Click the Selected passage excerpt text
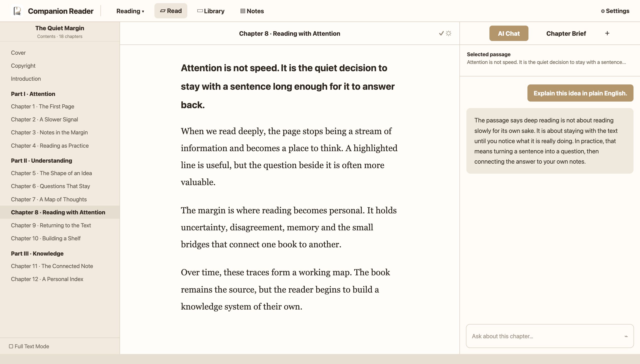Viewport: 640px width, 364px height. (x=546, y=62)
